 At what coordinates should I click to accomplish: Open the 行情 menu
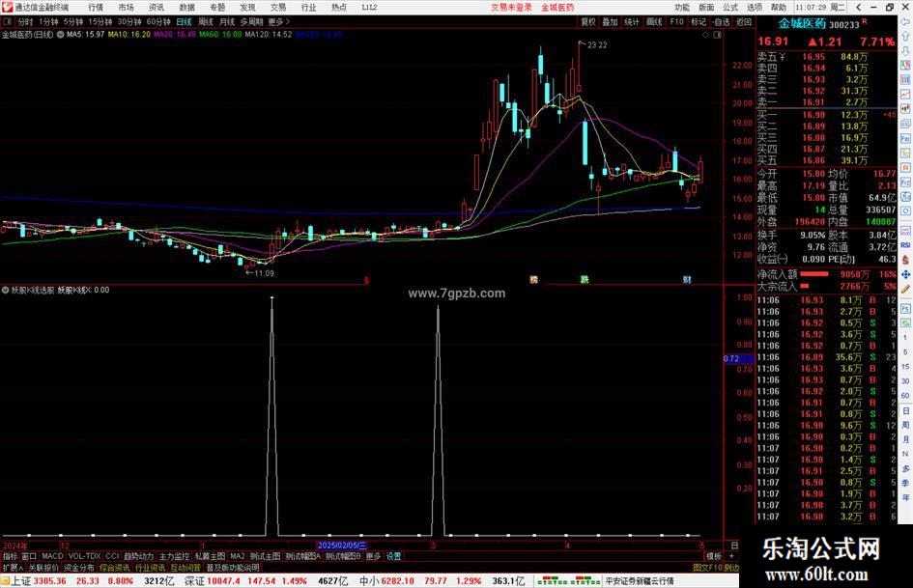(96, 8)
